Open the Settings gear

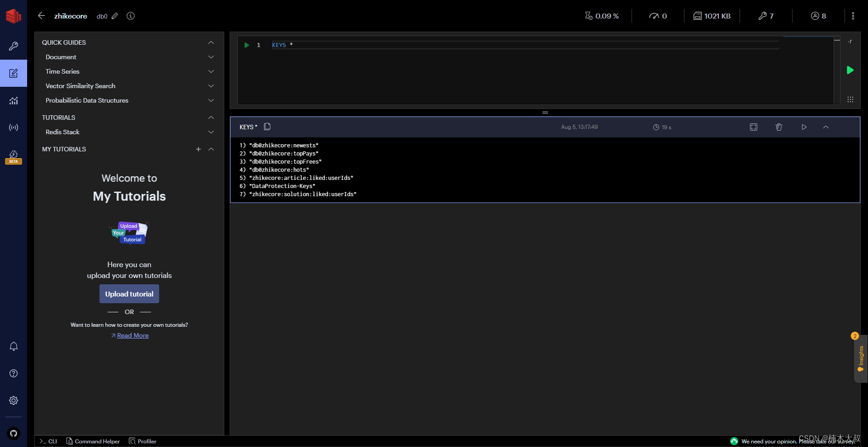14,400
